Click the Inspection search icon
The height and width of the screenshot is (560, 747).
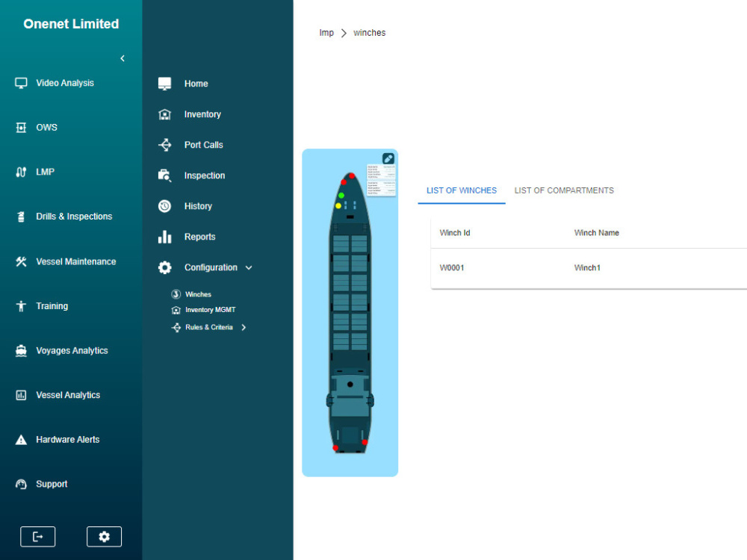165,175
